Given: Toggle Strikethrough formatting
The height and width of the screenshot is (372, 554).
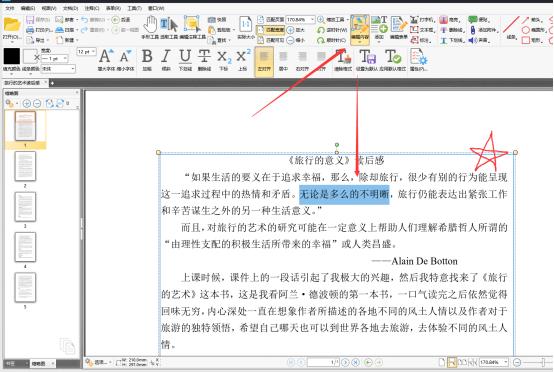Looking at the screenshot, I should 204,57.
